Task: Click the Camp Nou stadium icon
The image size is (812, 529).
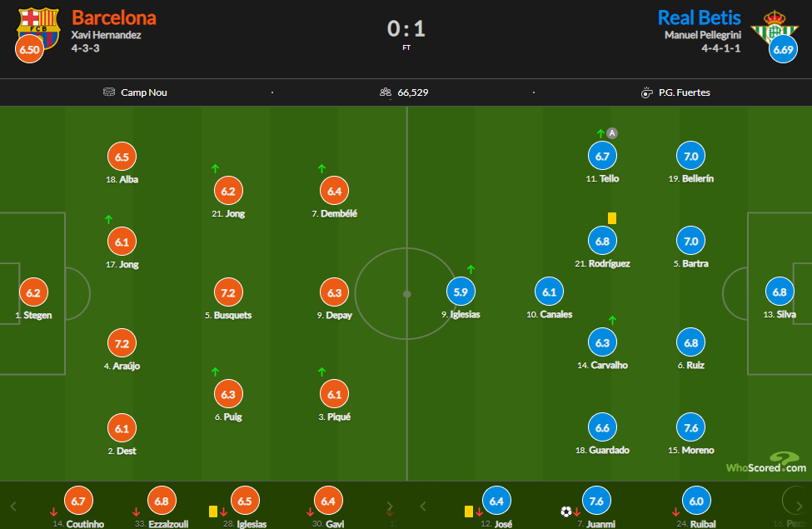Action: click(x=109, y=92)
